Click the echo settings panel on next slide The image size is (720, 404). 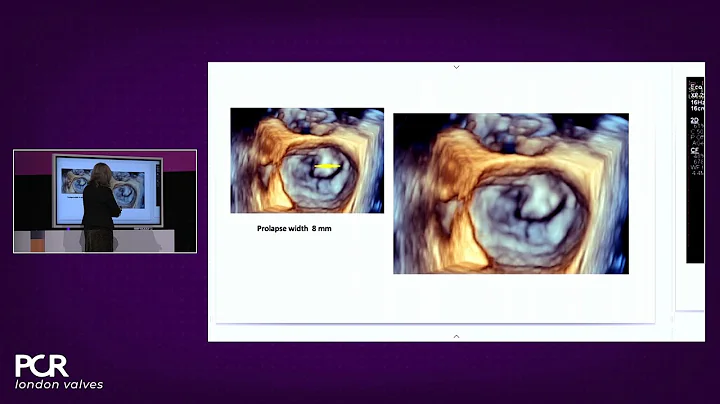pos(695,170)
